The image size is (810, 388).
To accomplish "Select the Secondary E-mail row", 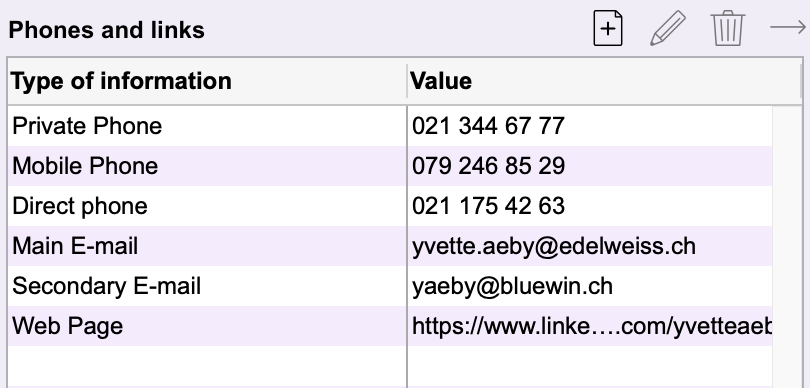I will pos(390,286).
